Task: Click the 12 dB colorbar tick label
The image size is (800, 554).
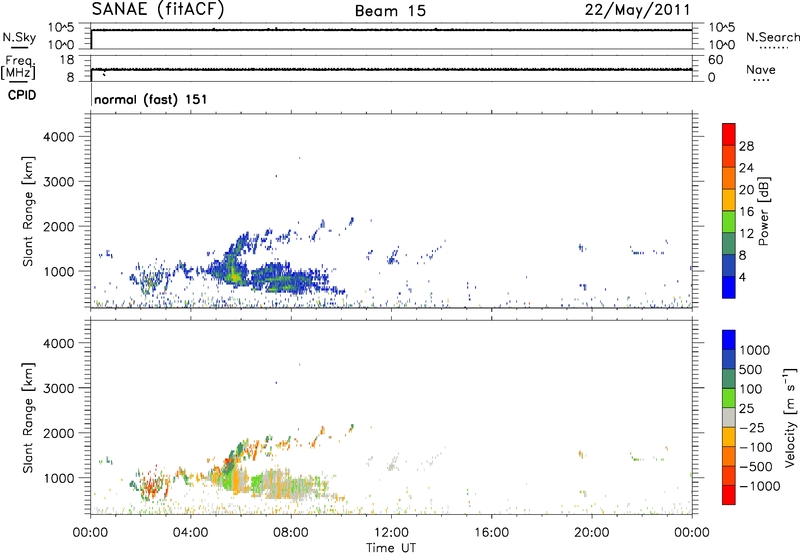Action: (746, 234)
